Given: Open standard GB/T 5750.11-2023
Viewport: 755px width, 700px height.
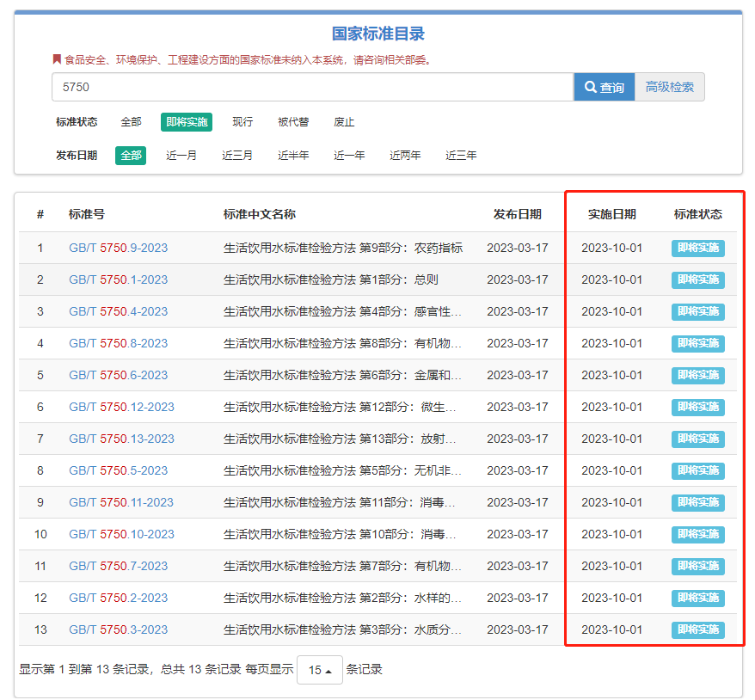Looking at the screenshot, I should tap(121, 502).
